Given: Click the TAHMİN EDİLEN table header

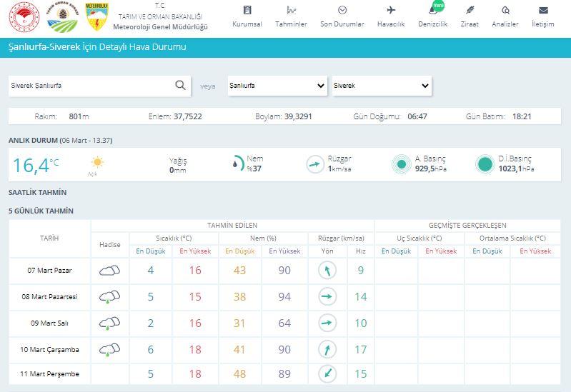Looking at the screenshot, I should (x=232, y=226).
